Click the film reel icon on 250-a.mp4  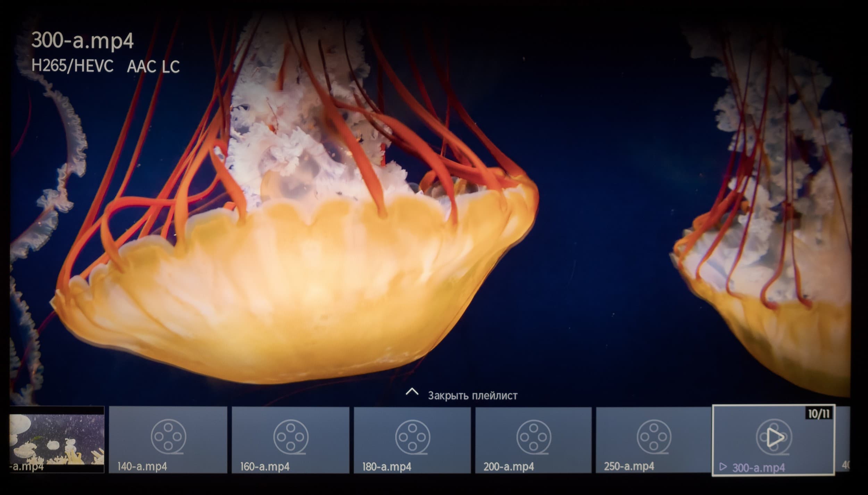tap(654, 437)
